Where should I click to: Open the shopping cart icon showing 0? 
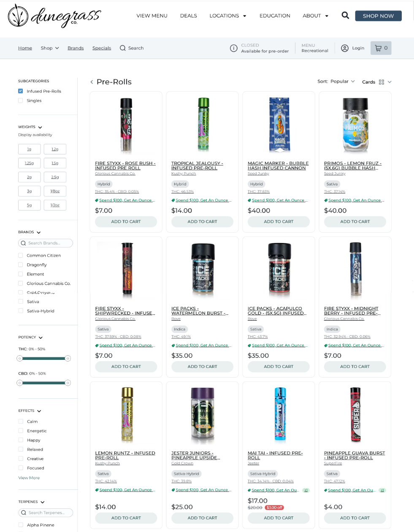pyautogui.click(x=381, y=48)
